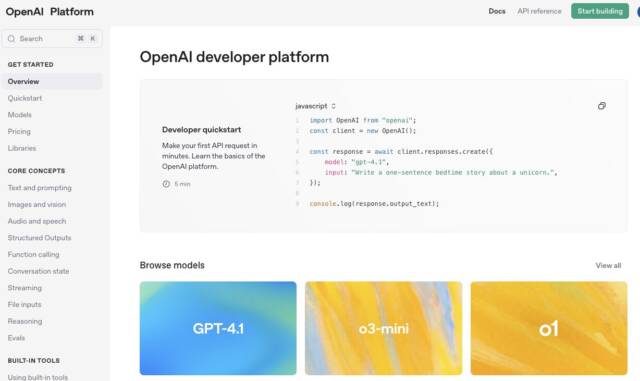This screenshot has height=381, width=640.
Task: Click the search magnifier icon
Action: (x=11, y=38)
